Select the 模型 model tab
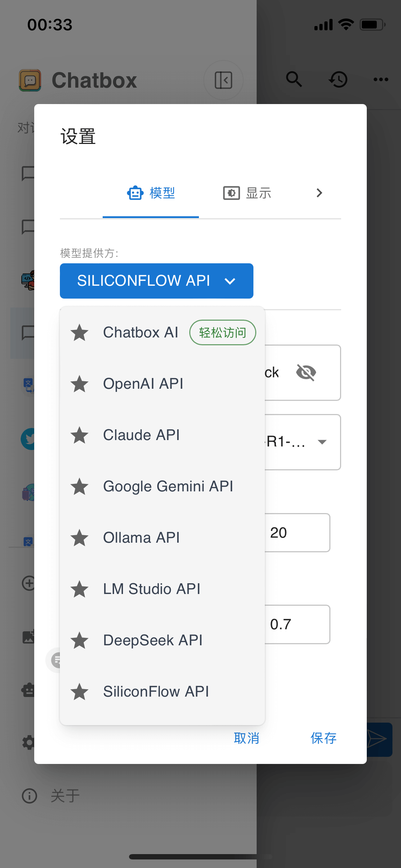Screen dimensions: 401x868 tap(151, 193)
